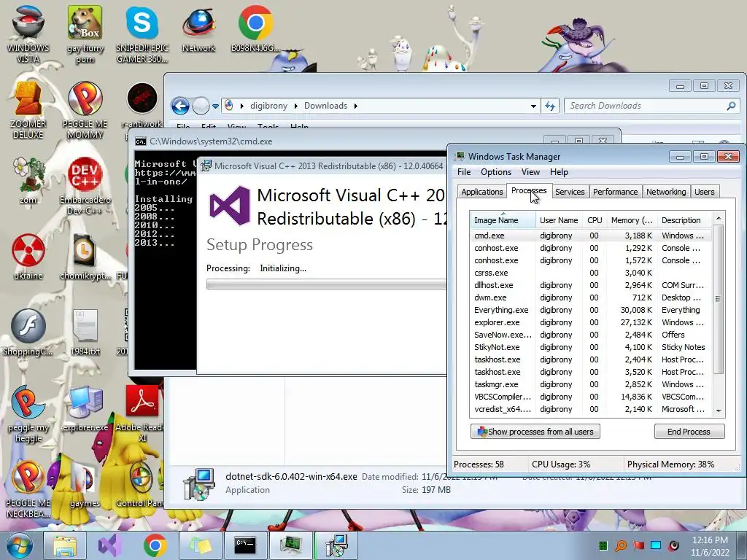747x560 pixels.
Task: Open File Explorer from the taskbar
Action: (65, 545)
